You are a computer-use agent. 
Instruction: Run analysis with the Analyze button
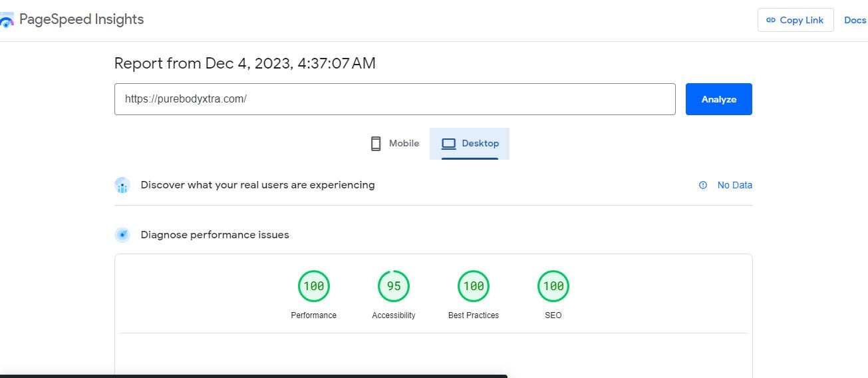click(719, 99)
